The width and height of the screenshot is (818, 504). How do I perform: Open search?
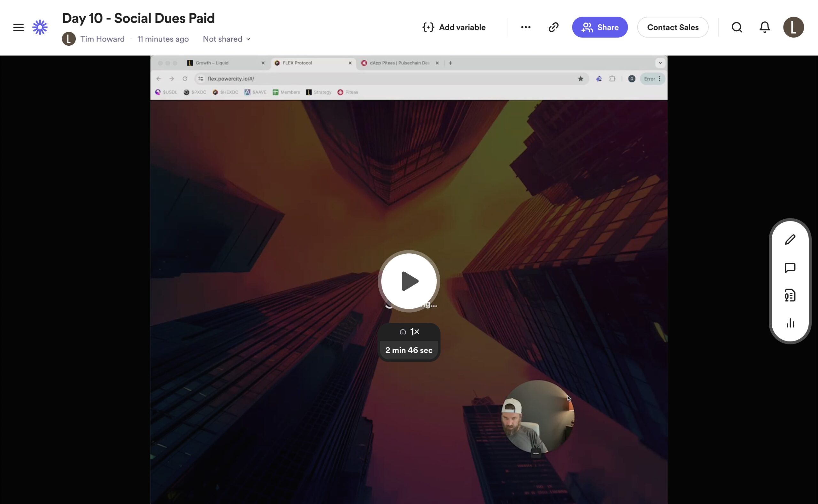pos(737,27)
